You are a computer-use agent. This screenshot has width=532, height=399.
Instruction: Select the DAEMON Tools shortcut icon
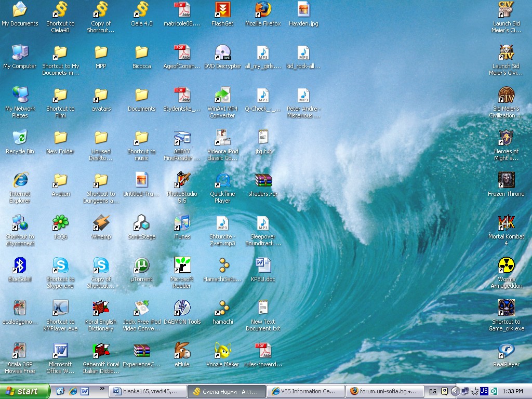click(182, 308)
